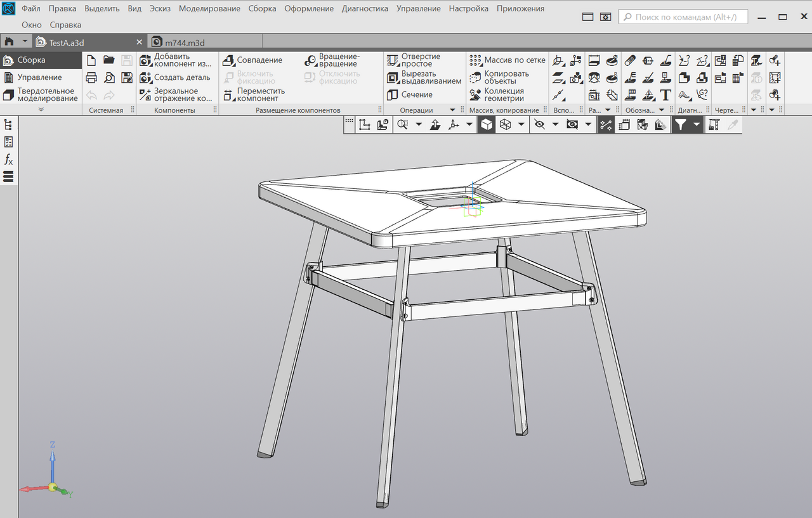Select the Твердотельное моделирование toolset
The image size is (812, 518).
pyautogui.click(x=41, y=94)
